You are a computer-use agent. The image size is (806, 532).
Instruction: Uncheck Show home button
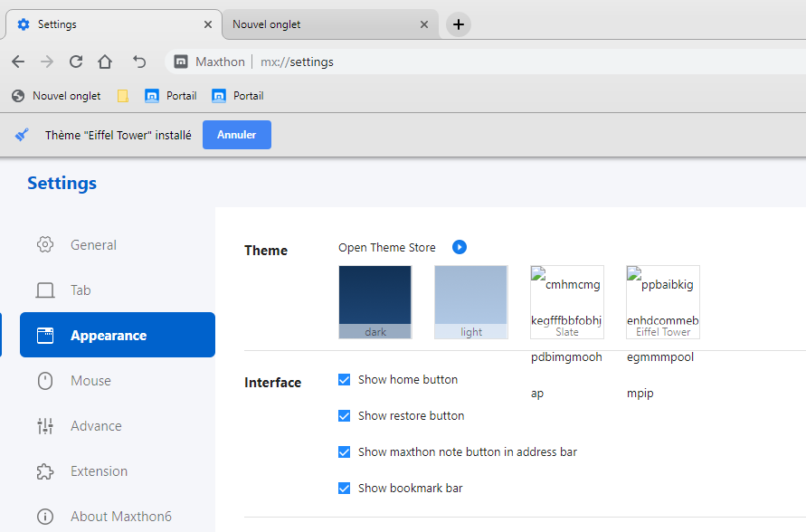click(x=345, y=379)
